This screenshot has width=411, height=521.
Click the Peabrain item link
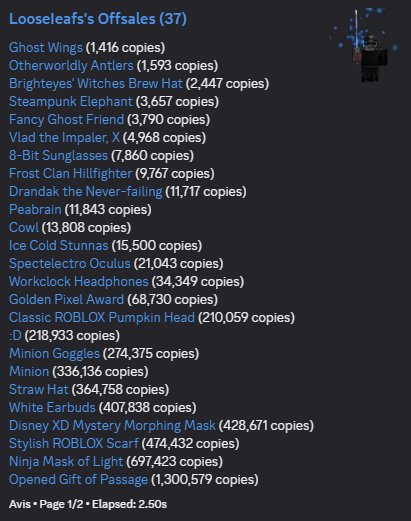tap(35, 210)
